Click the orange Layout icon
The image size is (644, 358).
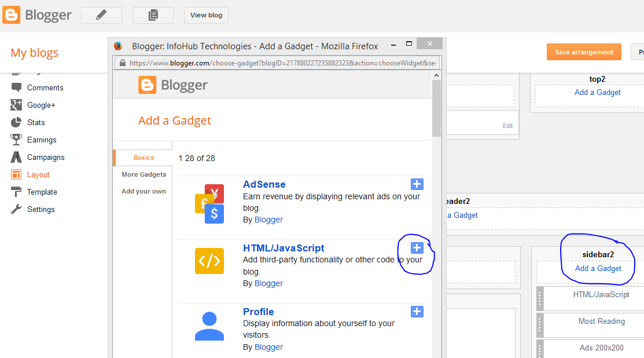16,175
